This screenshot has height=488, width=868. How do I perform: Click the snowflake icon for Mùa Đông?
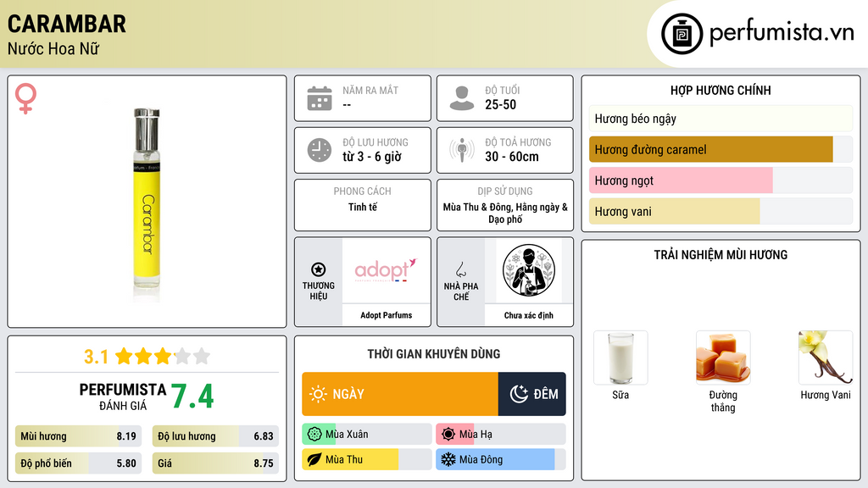click(448, 459)
